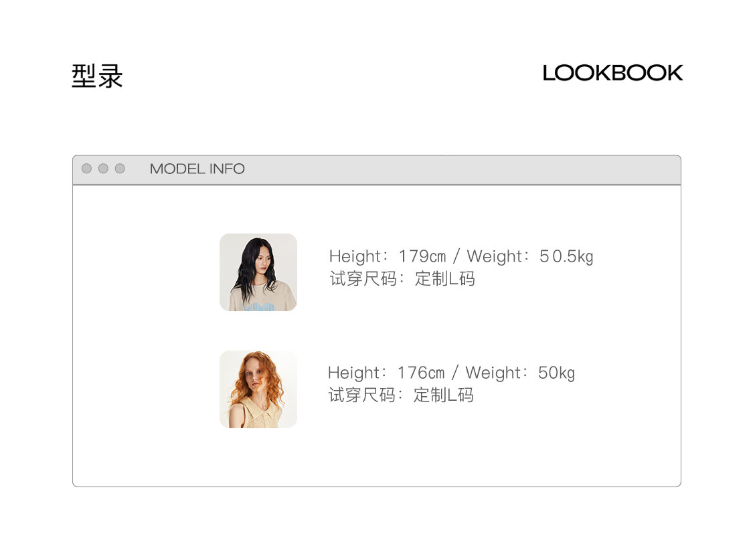Click the third gray window dot
Screen dimensions: 753x560
click(120, 169)
